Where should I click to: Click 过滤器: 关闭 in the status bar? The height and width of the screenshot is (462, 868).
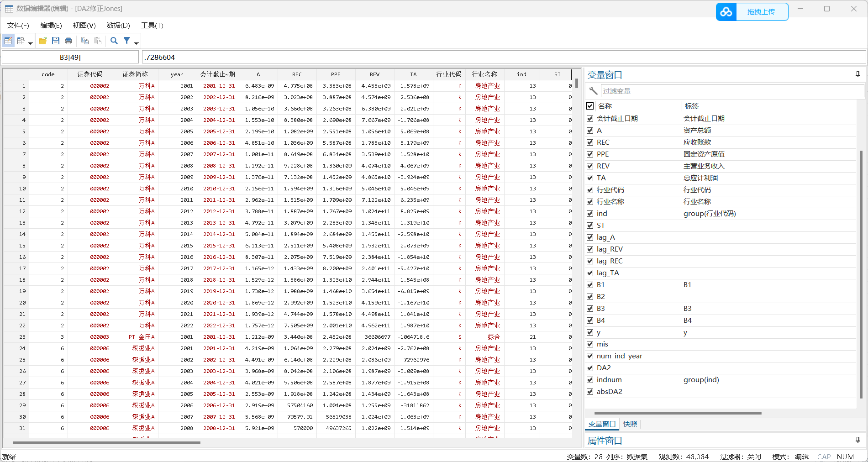[x=740, y=457]
